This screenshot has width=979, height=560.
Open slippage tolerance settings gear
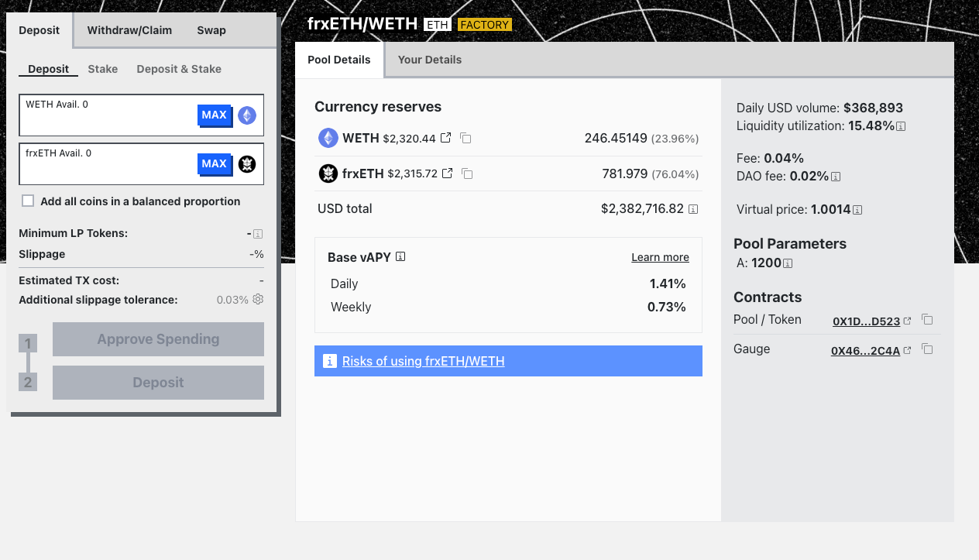(258, 299)
